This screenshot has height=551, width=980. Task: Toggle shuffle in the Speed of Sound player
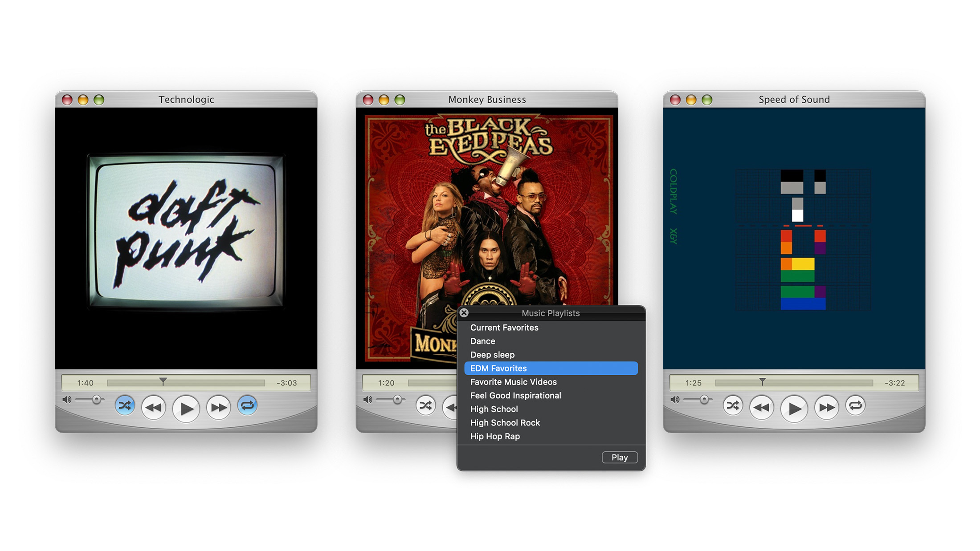point(733,405)
